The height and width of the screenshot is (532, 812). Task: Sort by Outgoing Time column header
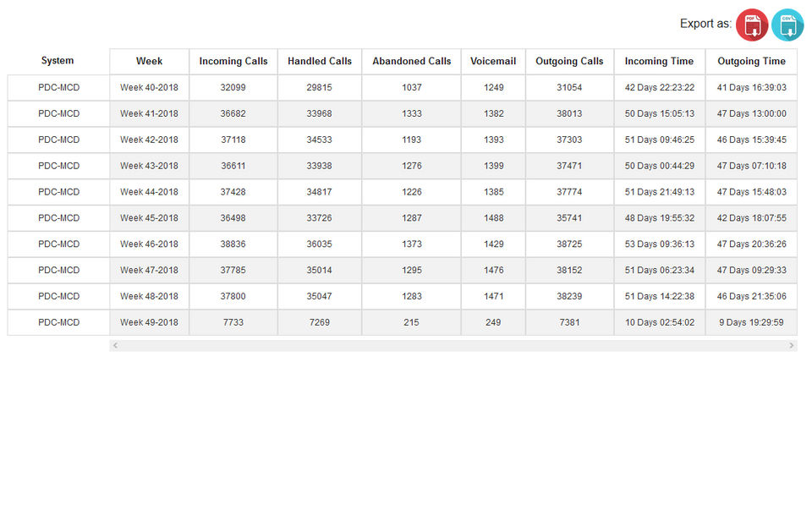coord(751,61)
